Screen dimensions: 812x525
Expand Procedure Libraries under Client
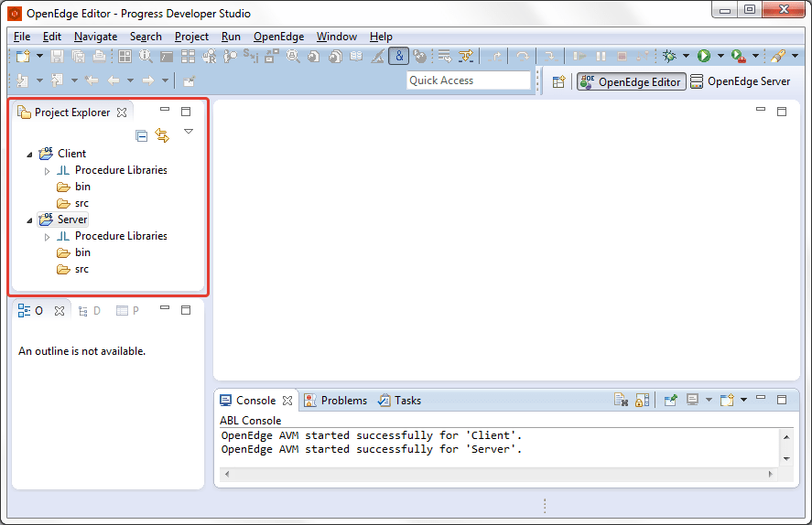(47, 171)
